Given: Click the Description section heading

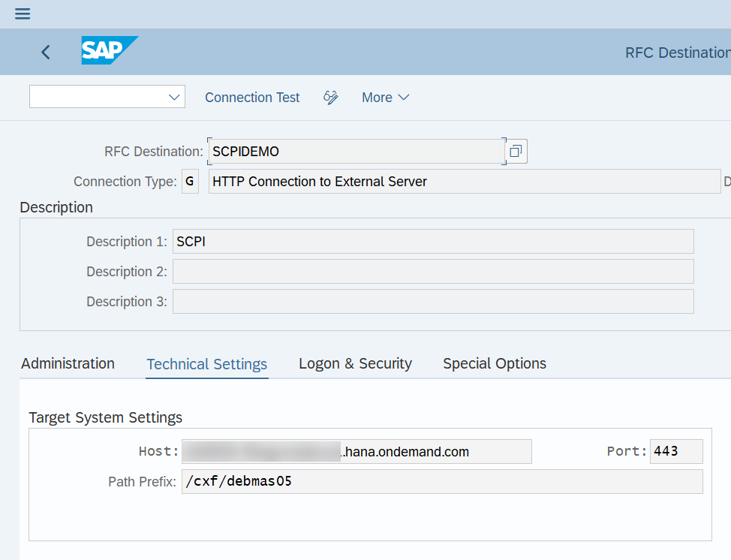Looking at the screenshot, I should 56,207.
